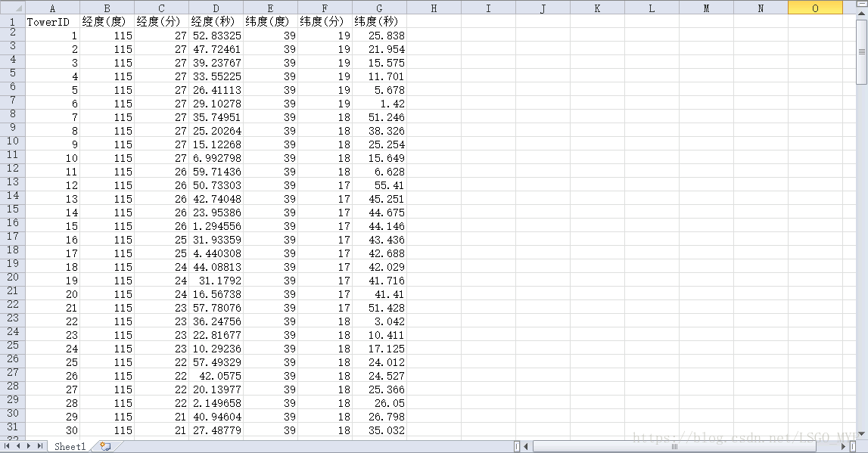Select column K header
This screenshot has height=453, width=868.
pos(597,8)
